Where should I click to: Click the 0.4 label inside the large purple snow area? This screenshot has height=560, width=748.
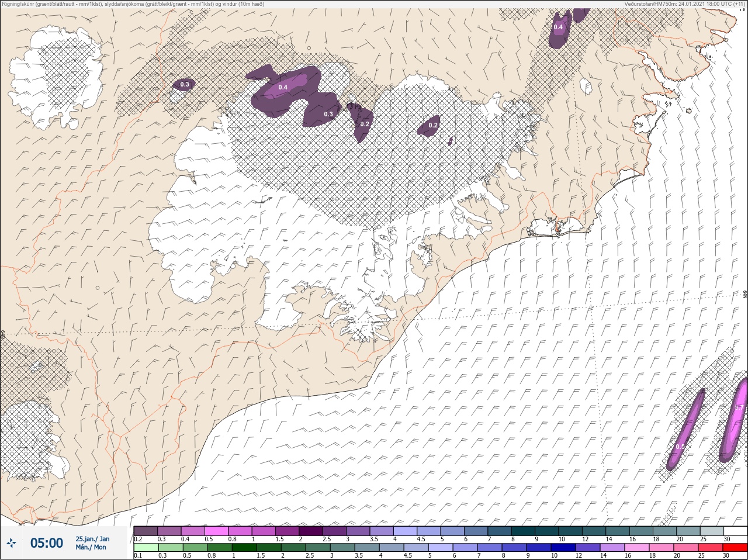tap(283, 87)
